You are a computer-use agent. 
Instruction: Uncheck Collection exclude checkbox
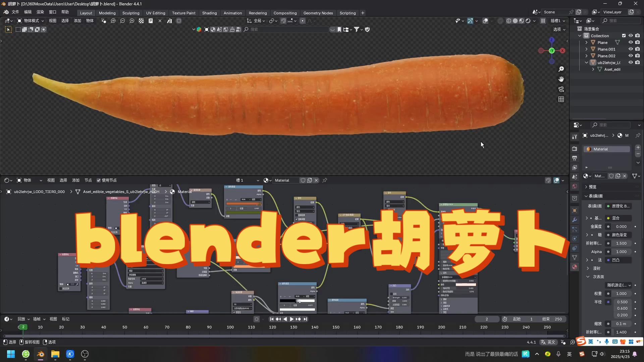(x=624, y=36)
